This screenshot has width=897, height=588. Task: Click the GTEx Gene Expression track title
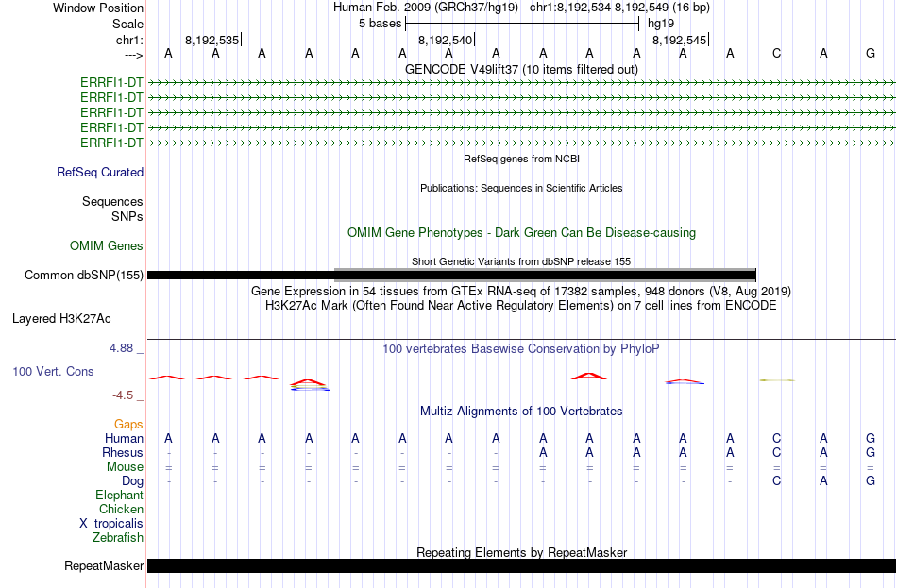[x=521, y=291]
